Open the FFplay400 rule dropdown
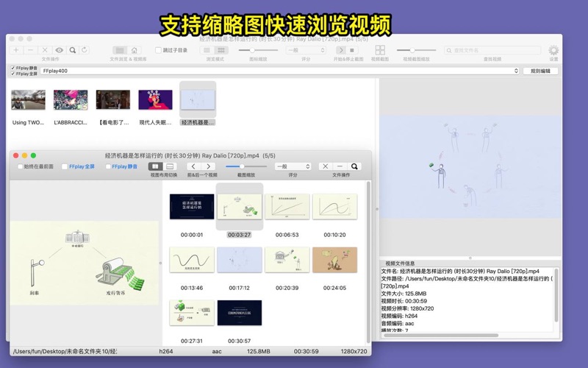Viewport: 588px width, 368px height. pos(280,71)
